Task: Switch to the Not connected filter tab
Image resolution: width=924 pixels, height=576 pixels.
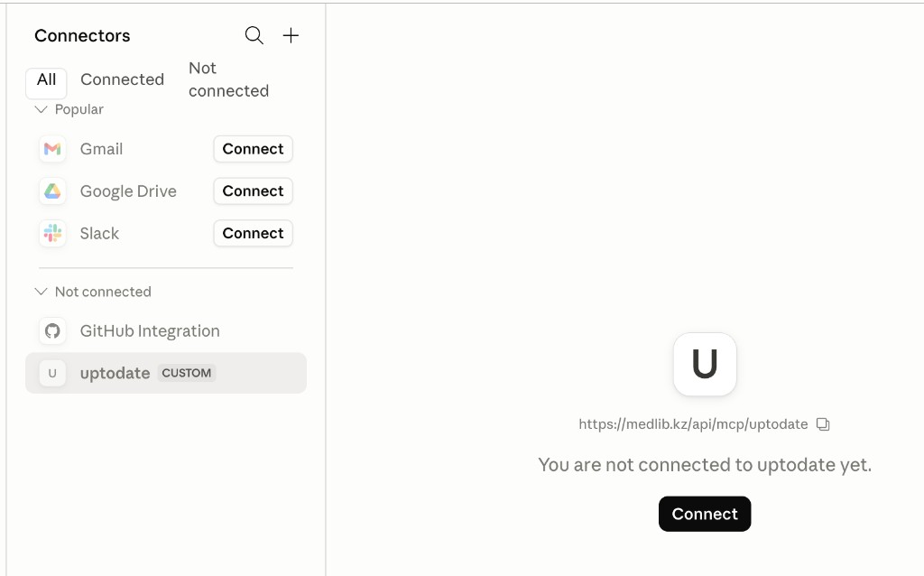Action: 228,79
